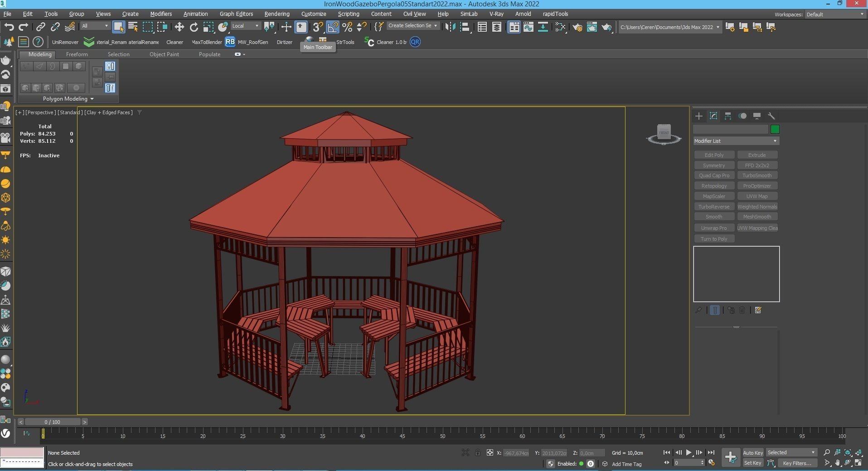This screenshot has width=868, height=471.
Task: Select the Select and Link tool
Action: [41, 27]
